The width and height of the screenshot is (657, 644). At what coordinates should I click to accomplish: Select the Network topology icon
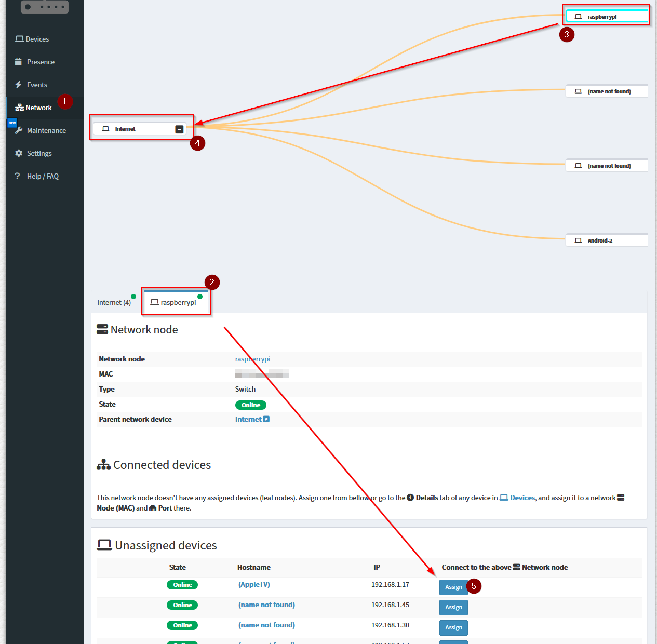(x=19, y=108)
